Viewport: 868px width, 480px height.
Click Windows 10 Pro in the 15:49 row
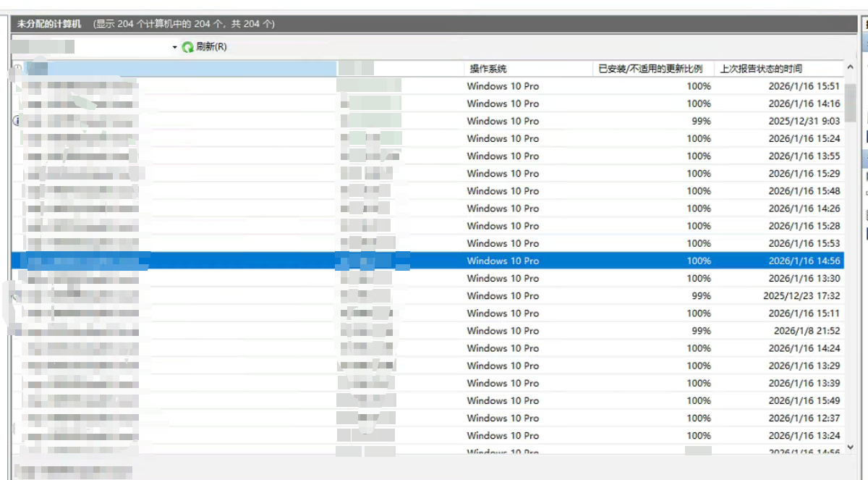point(503,400)
